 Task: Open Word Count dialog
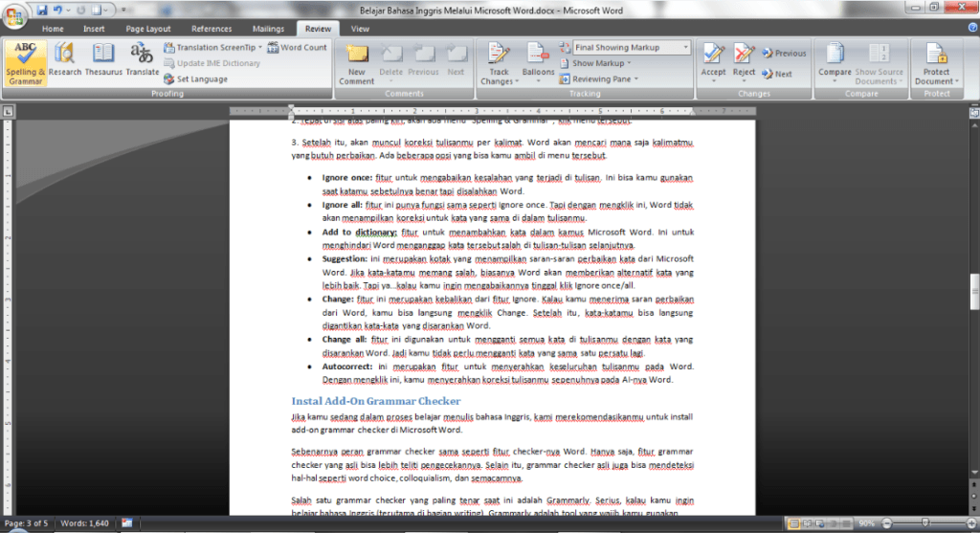tap(298, 48)
